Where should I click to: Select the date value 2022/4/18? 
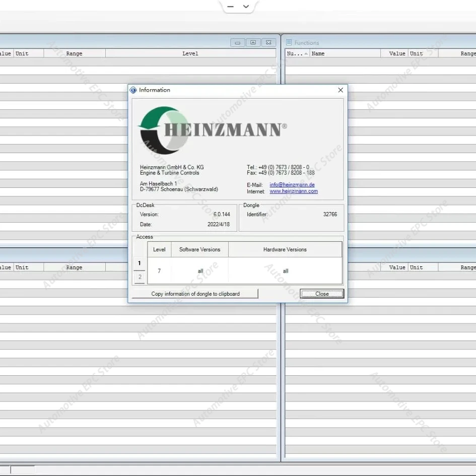219,224
